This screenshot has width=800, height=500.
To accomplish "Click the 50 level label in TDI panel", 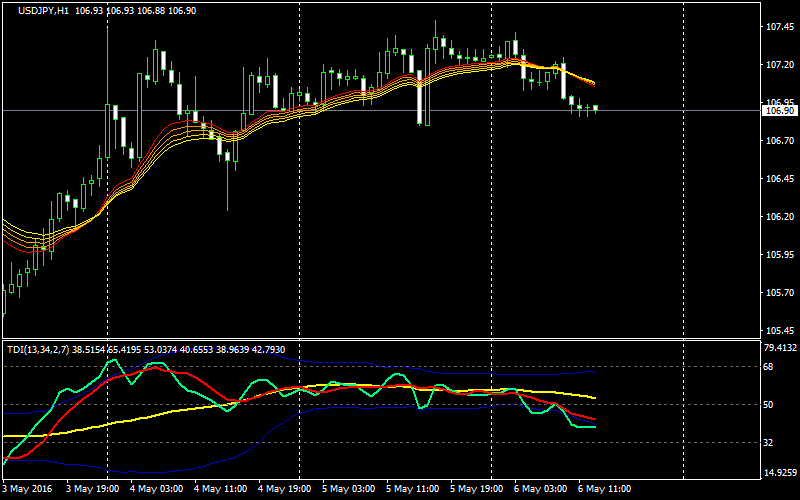I will [769, 405].
